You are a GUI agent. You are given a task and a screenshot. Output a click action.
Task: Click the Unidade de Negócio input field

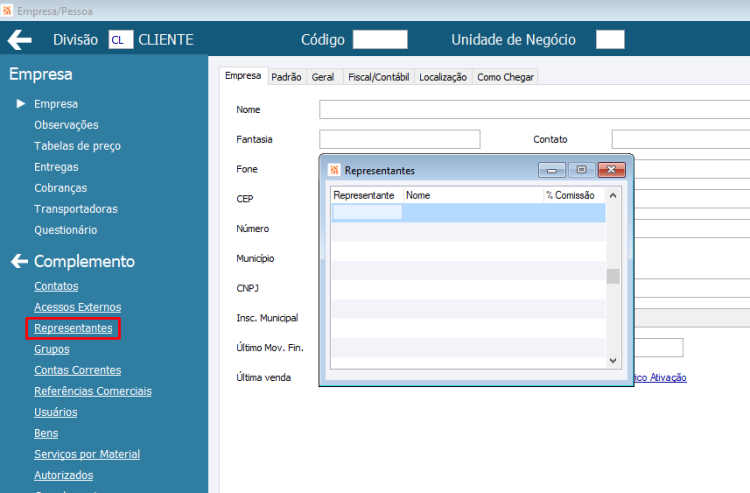coord(610,39)
